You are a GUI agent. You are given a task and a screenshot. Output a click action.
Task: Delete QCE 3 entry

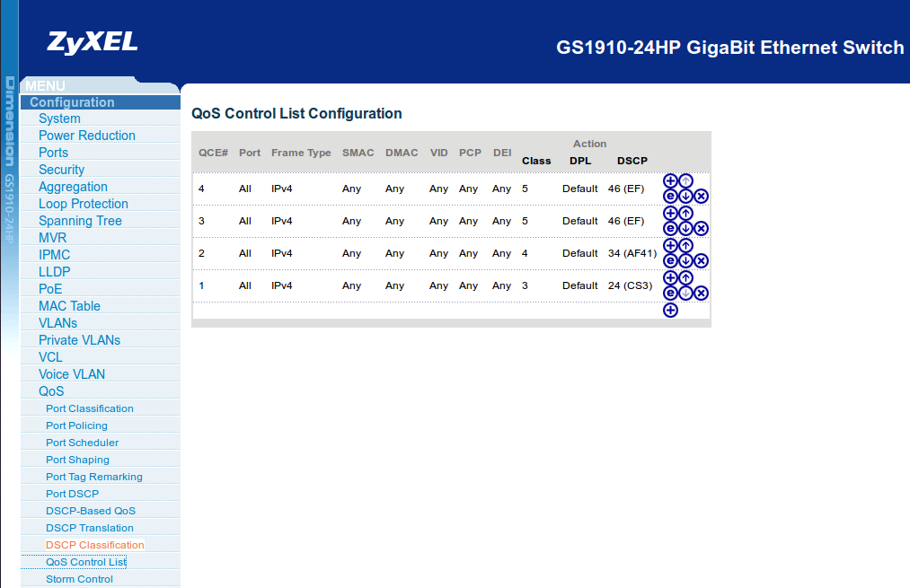point(701,229)
